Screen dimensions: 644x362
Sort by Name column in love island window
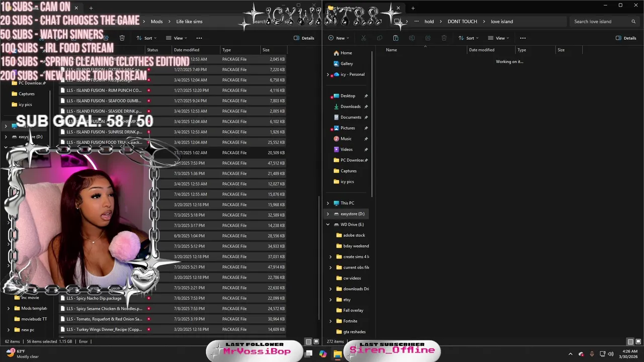[425, 50]
